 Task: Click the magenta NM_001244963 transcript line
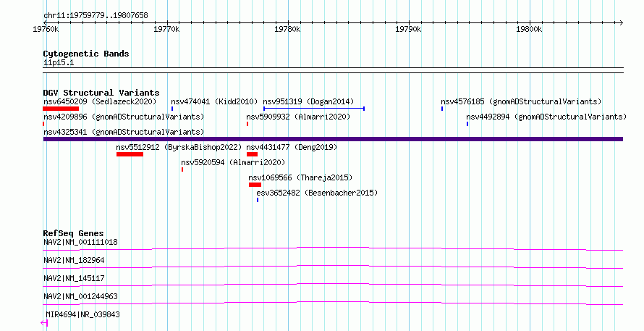pos(333,303)
